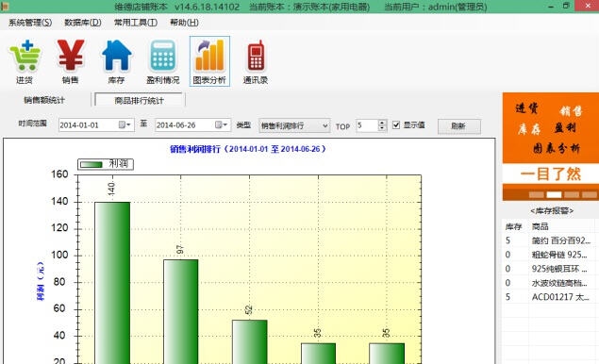The image size is (599, 364).
Task: Click the <库存报警> heading
Action: click(x=552, y=211)
